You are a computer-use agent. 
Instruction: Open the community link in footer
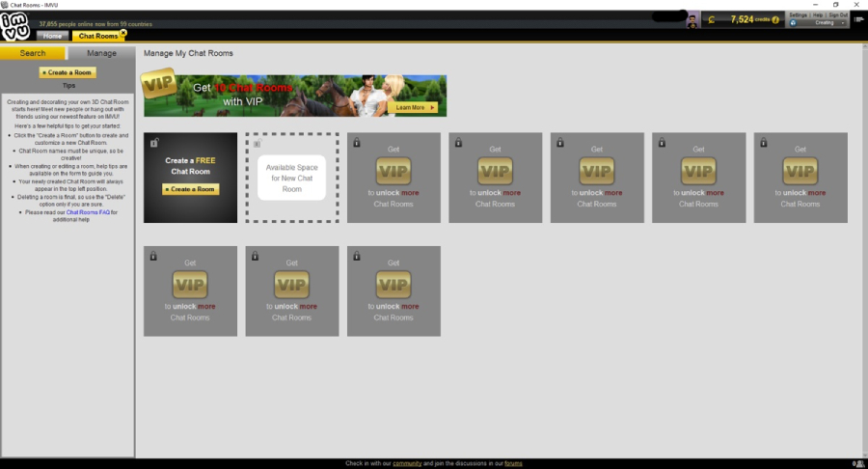tap(407, 463)
